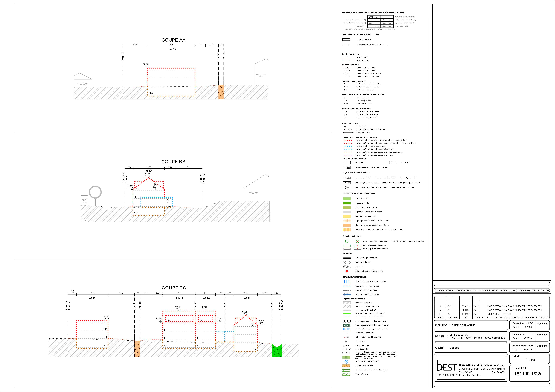This screenshot has width=555, height=392.
Task: Click the 'COUPE AA' section title
Action: pyautogui.click(x=174, y=40)
